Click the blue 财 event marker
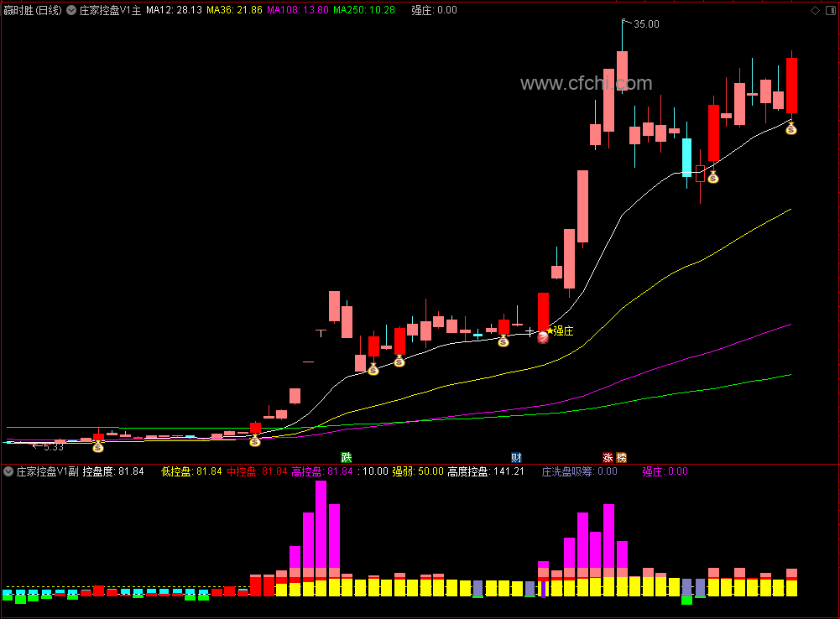Screen dimensions: 840x619 (516, 457)
